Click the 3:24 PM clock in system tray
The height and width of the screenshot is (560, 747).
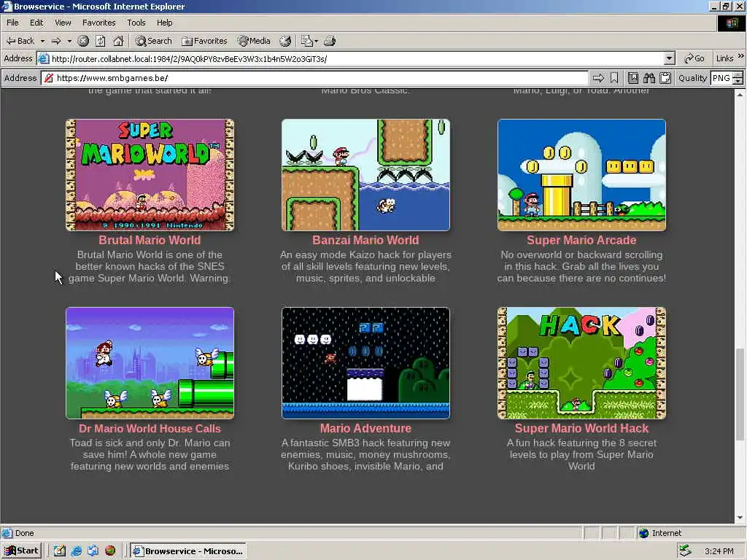point(719,551)
